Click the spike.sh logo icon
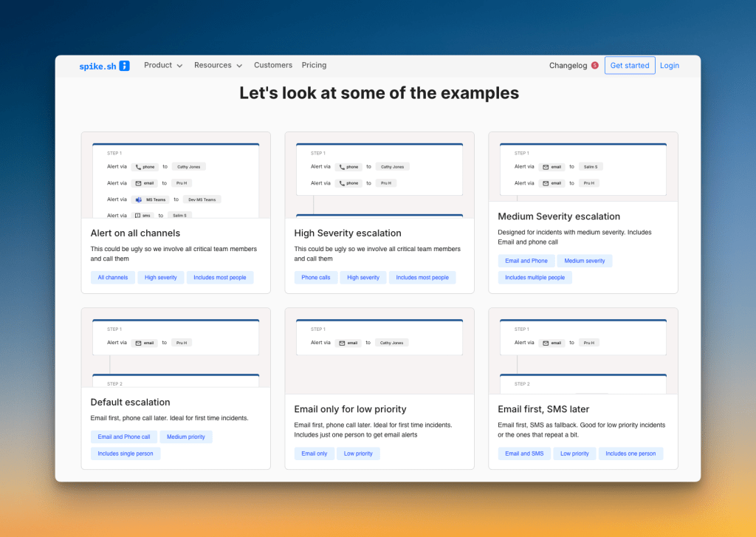This screenshot has width=756, height=537. tap(125, 66)
